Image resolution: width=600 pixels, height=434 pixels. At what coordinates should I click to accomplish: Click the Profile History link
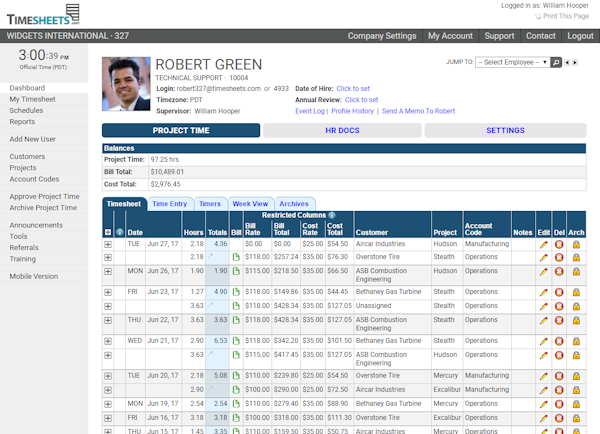353,111
